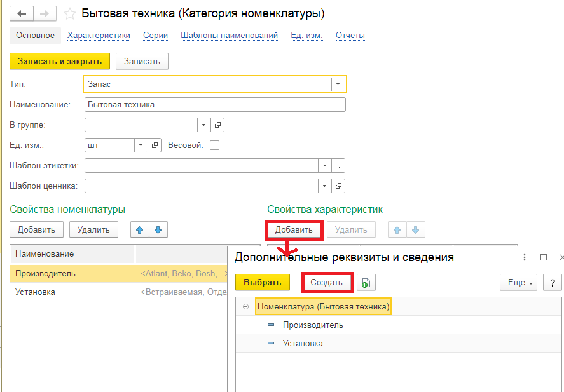
Task: Add a nomenclature property with Добавить
Action: point(36,230)
